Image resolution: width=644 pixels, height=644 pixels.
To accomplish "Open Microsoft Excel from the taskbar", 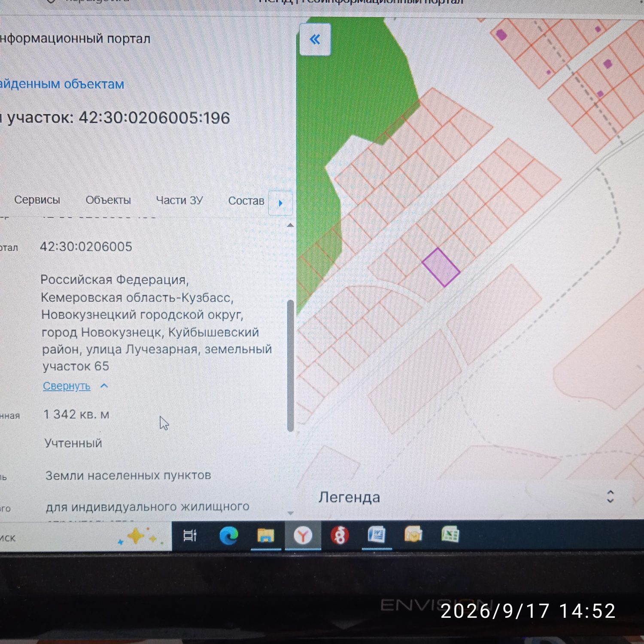I will tap(450, 535).
